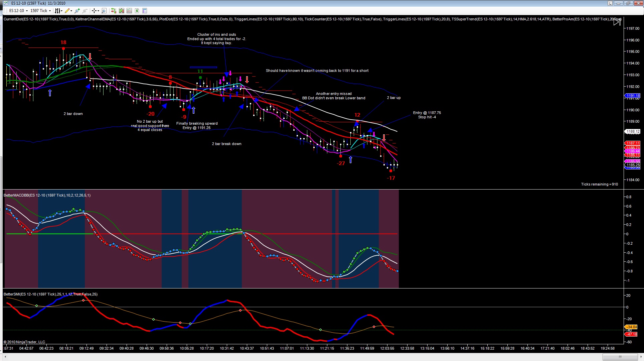Open the chart properties icon
This screenshot has height=361, width=644.
click(145, 11)
